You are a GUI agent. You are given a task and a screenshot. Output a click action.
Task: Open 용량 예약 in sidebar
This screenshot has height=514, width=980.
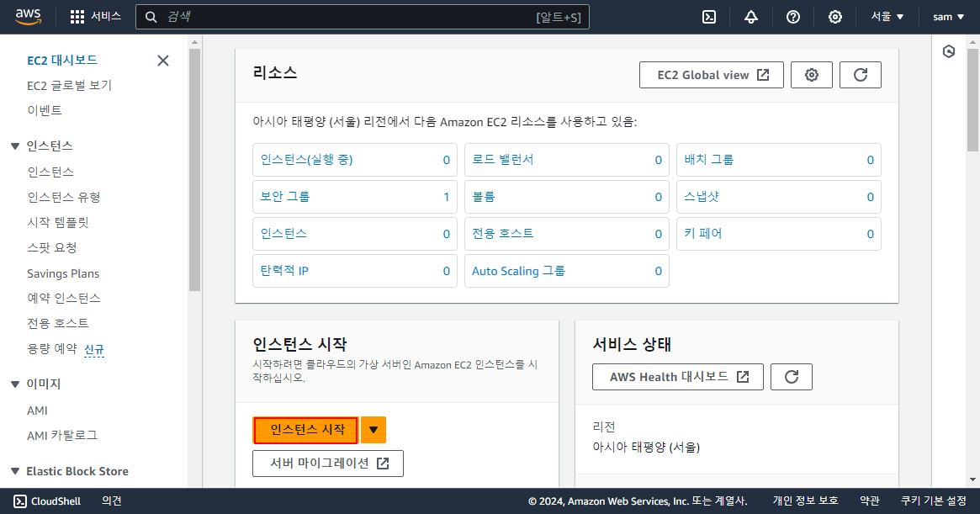click(52, 349)
